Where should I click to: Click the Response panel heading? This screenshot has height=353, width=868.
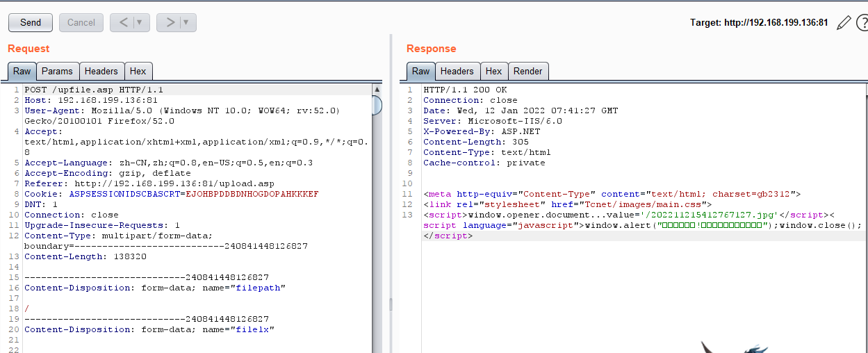[431, 49]
